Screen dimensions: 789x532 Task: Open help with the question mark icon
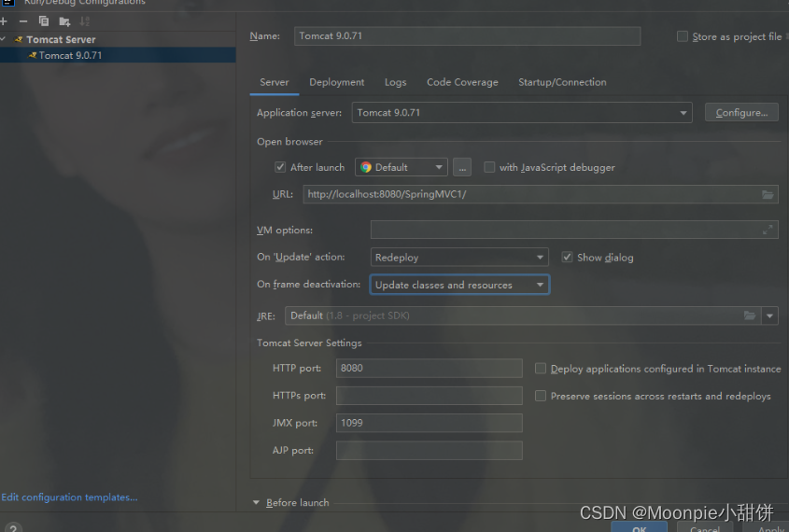[x=13, y=528]
